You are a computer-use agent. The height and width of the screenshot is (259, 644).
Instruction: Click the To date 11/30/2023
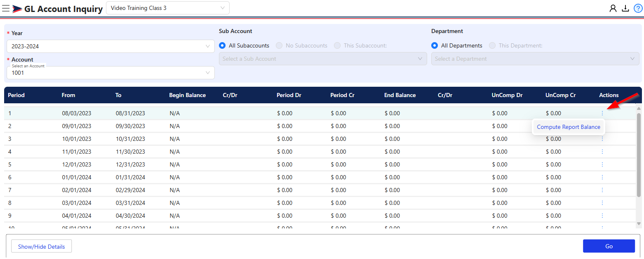pyautogui.click(x=130, y=152)
